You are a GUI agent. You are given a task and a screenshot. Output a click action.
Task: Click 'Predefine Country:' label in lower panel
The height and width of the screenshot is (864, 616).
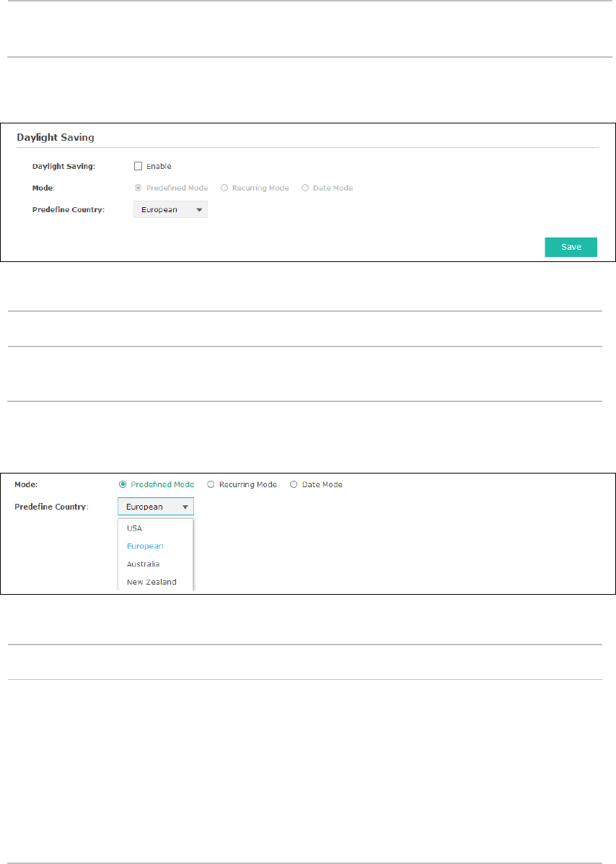coord(52,507)
